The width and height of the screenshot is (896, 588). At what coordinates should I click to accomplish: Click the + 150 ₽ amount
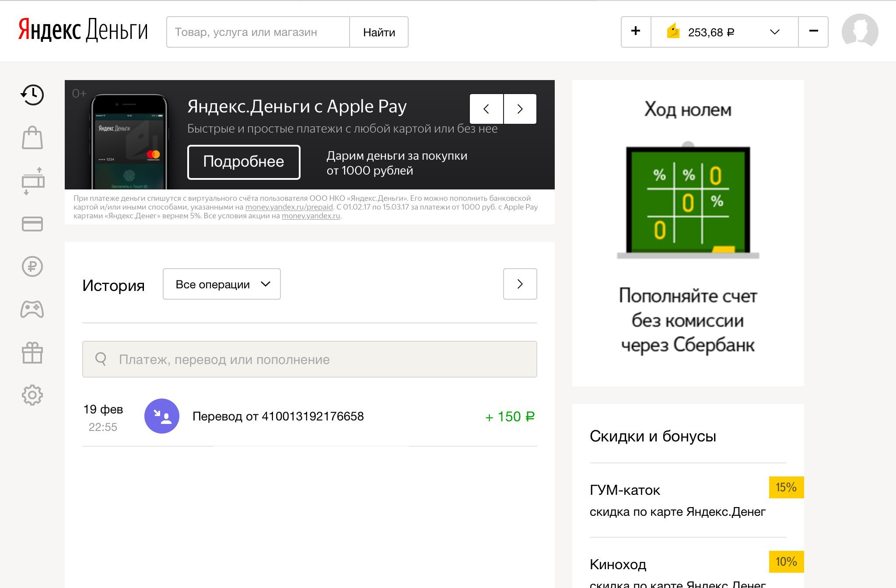tap(510, 416)
